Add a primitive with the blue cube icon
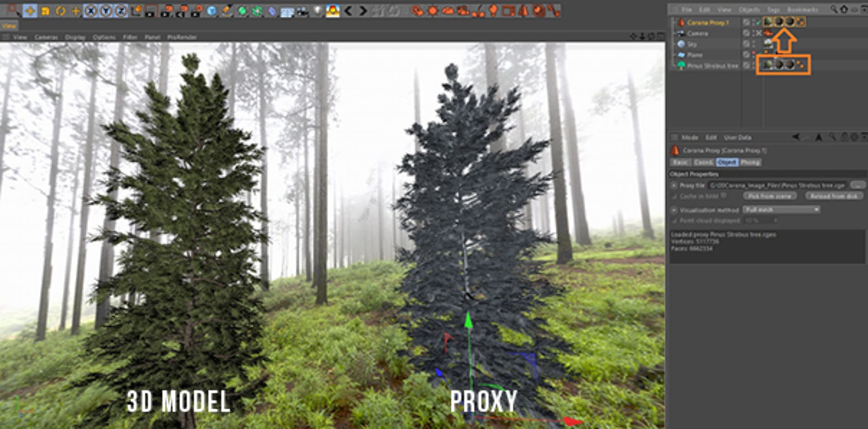This screenshot has width=868, height=429. (212, 11)
